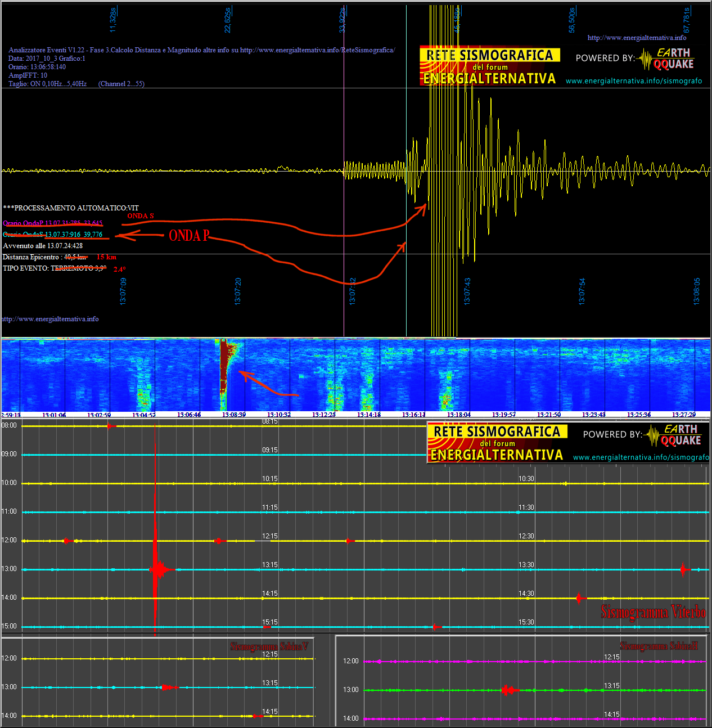Click the spectrogram '13:04:52' time label
Screen dimensions: 712x728
coord(144,415)
